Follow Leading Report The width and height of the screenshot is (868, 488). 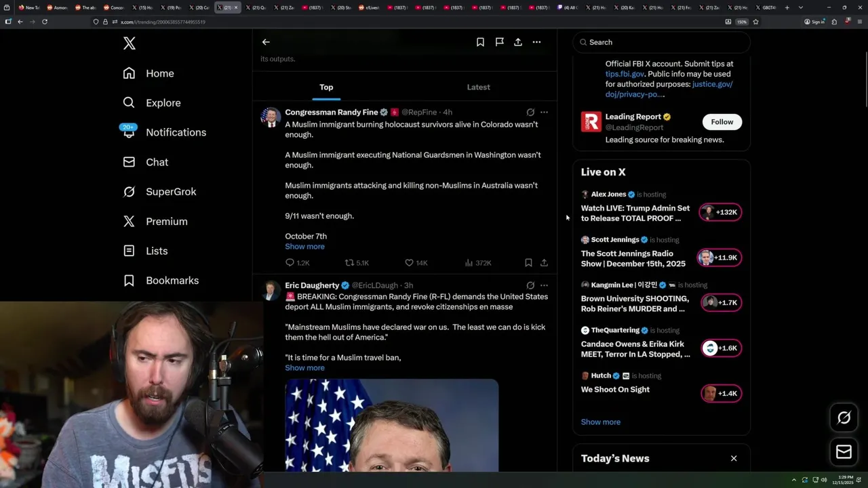click(722, 122)
